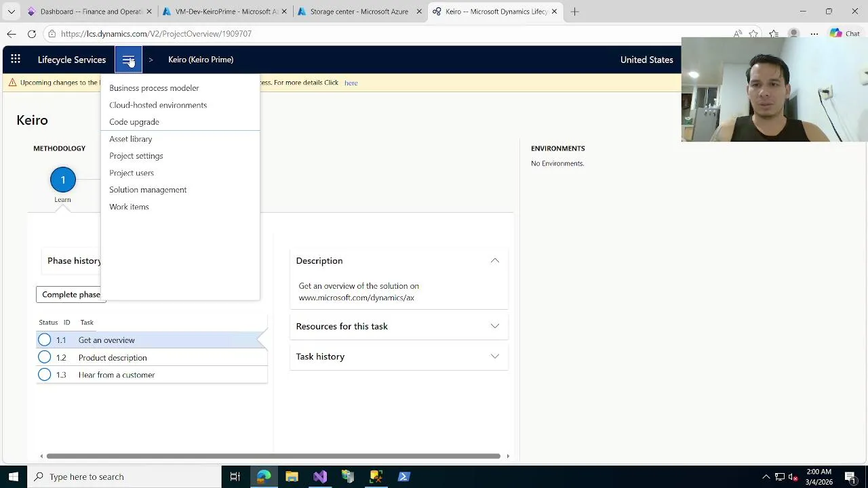
Task: Toggle the hamburger navigation menu icon
Action: point(128,60)
